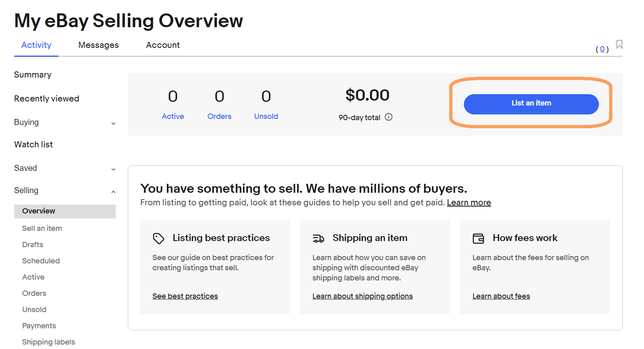644x349 pixels.
Task: Click the bookmark icon at top right
Action: coord(619,45)
